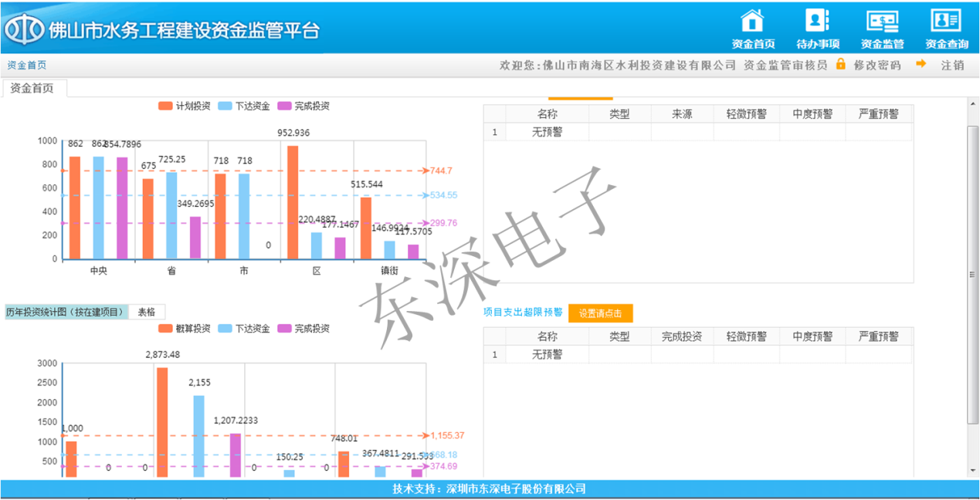980x500 pixels.
Task: Toggle the 计划投资 legend series in the top chart
Action: (x=184, y=106)
